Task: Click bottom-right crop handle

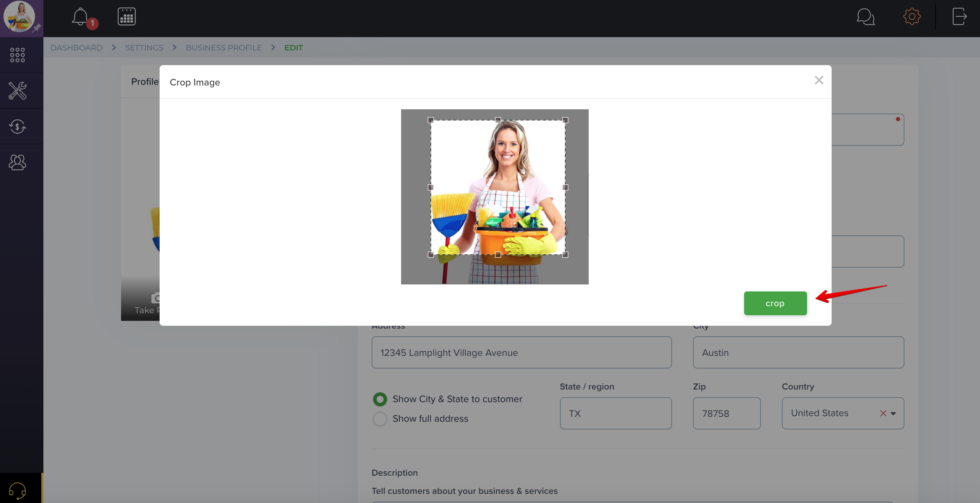Action: [565, 255]
